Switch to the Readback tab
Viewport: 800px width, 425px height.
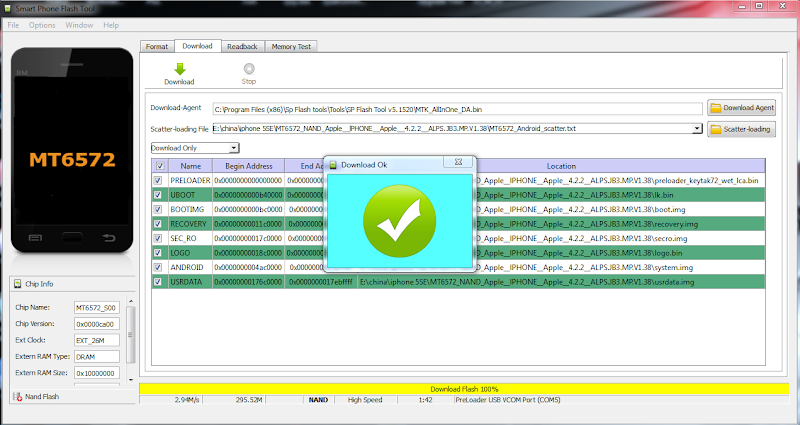tap(242, 46)
